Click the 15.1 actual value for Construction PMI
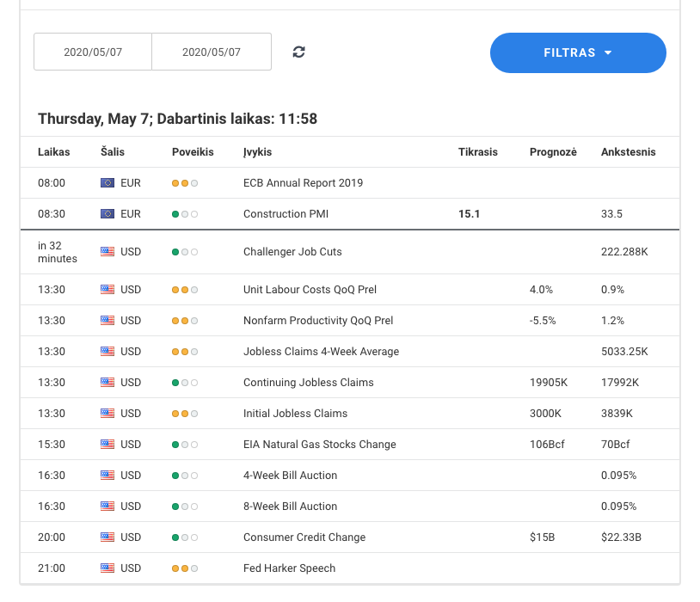Viewport: 700px width, 602px height. [x=469, y=213]
